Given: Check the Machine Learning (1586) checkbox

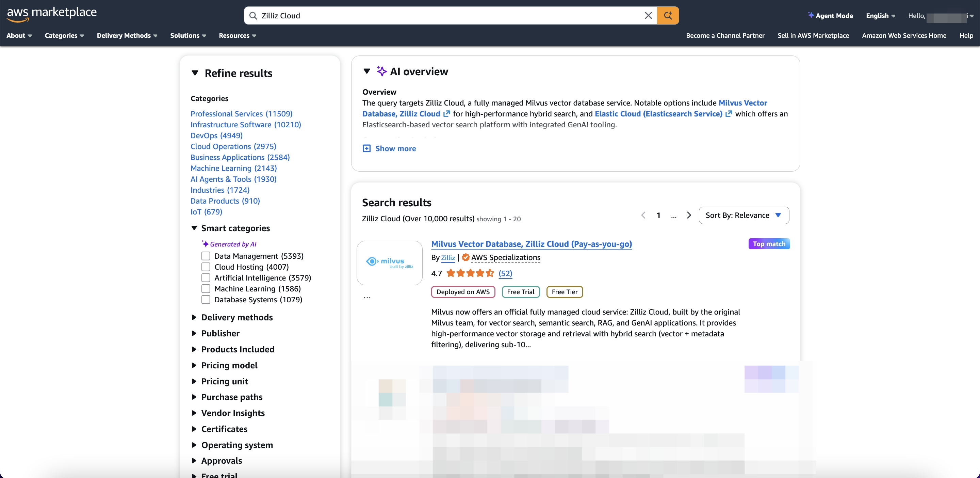Looking at the screenshot, I should tap(206, 289).
